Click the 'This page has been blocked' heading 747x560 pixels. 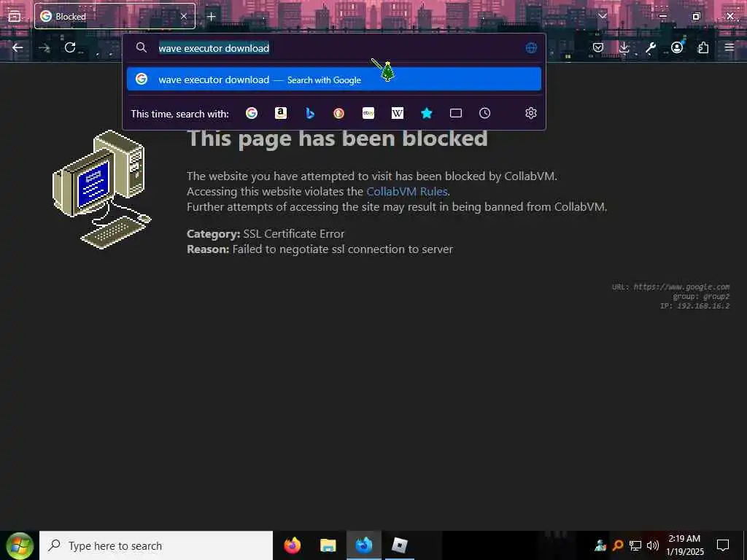[x=337, y=139]
